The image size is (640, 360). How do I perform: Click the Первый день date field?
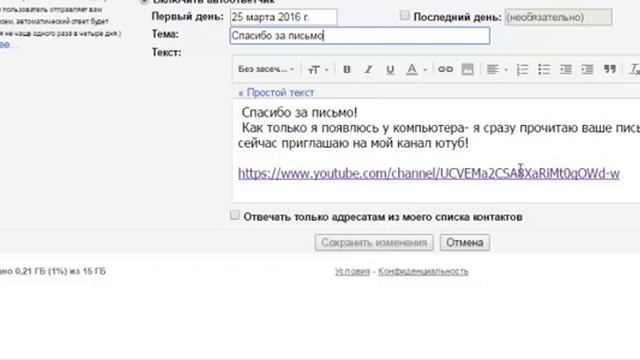coord(284,17)
